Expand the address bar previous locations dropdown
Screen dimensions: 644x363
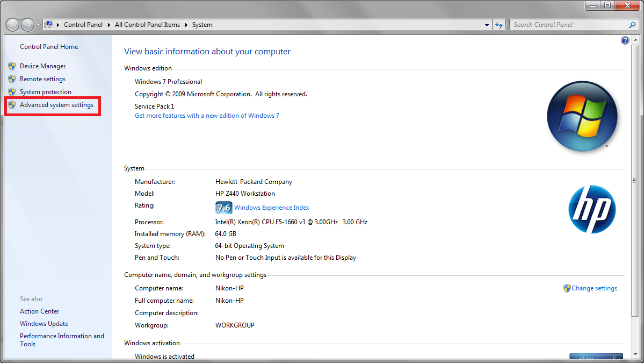487,25
